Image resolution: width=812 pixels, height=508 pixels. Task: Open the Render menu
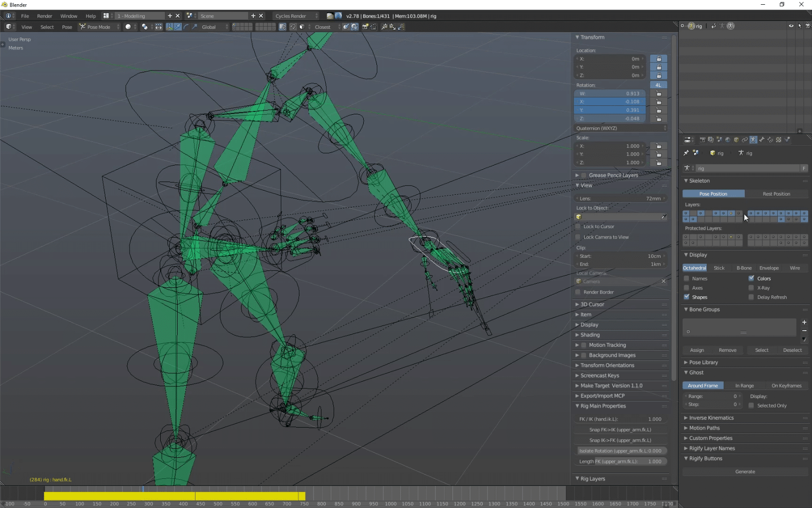point(45,16)
